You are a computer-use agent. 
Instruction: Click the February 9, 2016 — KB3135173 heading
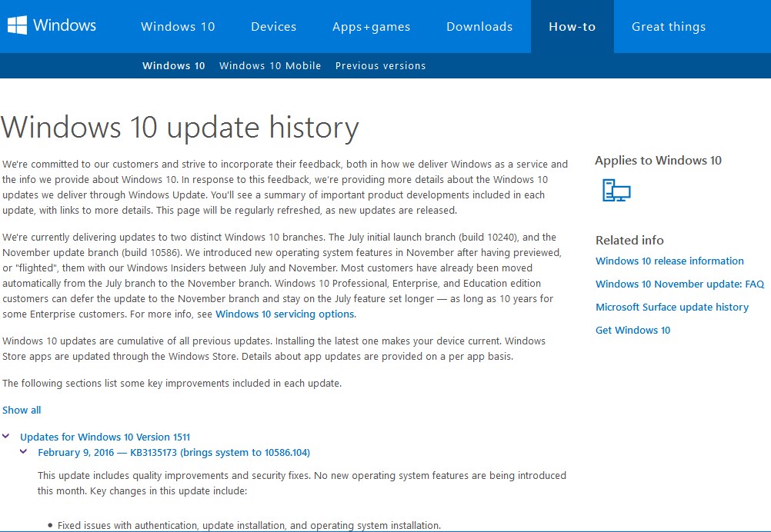(174, 452)
